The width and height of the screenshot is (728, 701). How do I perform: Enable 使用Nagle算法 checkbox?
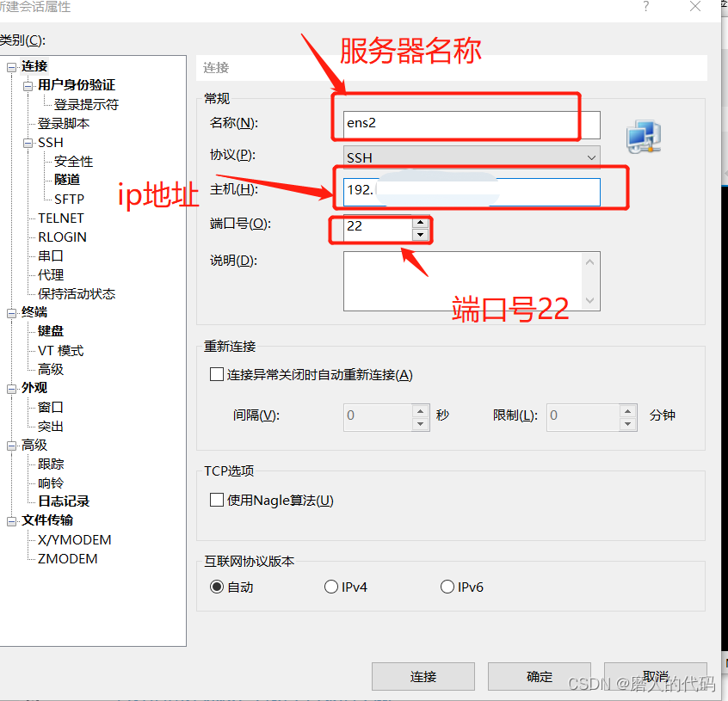(216, 500)
